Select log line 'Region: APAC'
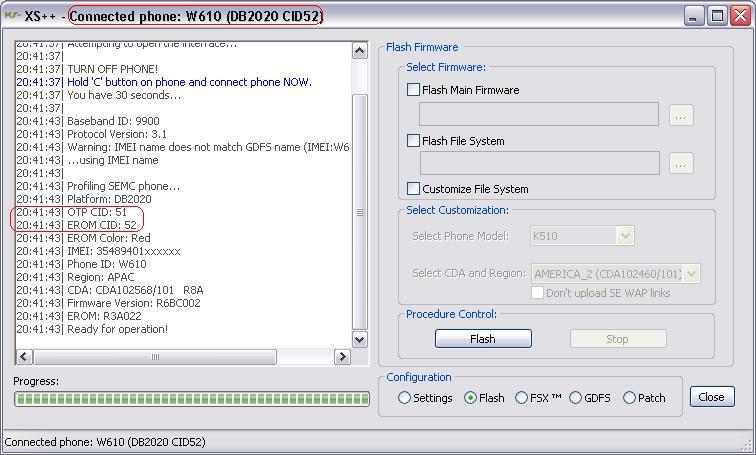This screenshot has height=455, width=756. coord(100,277)
